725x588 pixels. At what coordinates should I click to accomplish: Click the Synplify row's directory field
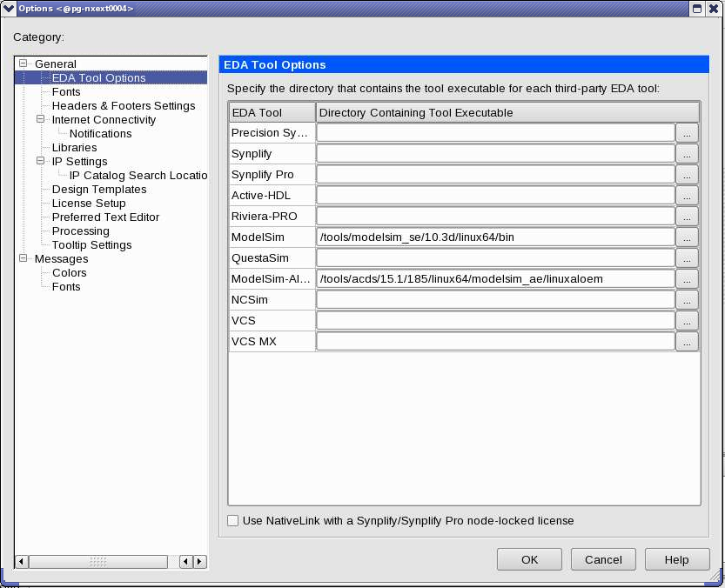click(x=495, y=154)
